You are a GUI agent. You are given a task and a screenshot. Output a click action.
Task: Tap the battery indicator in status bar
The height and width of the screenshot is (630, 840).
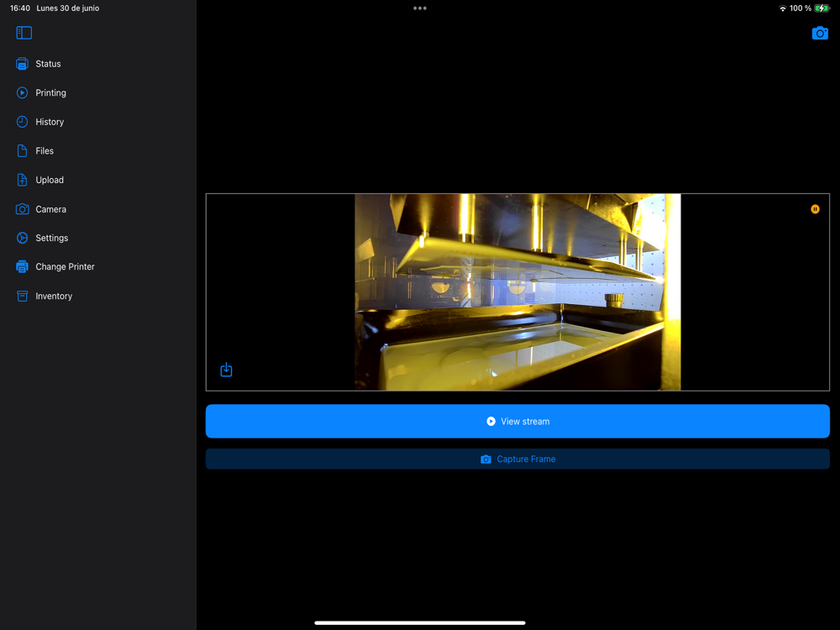(x=822, y=8)
